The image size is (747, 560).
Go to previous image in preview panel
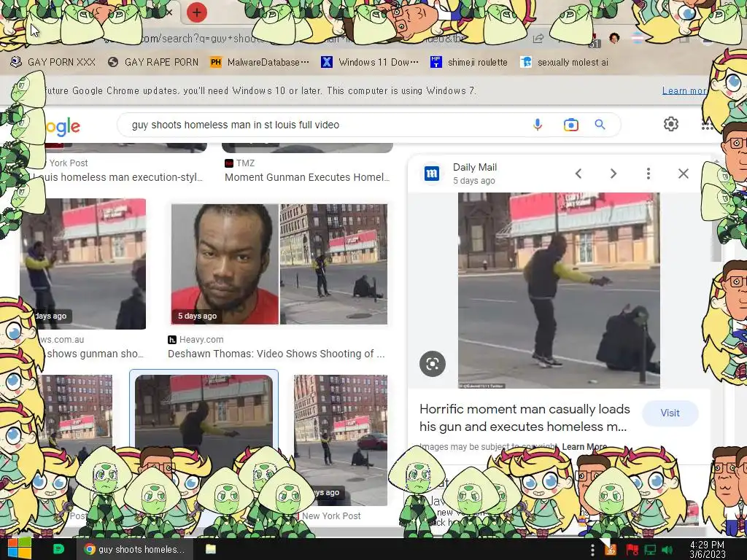(578, 174)
